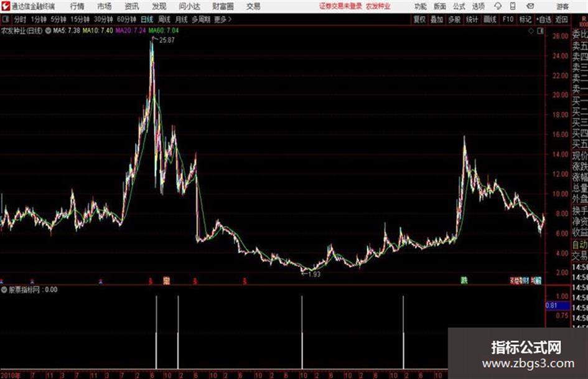Toggle the panel layout icon at chart top-right

pyautogui.click(x=540, y=31)
